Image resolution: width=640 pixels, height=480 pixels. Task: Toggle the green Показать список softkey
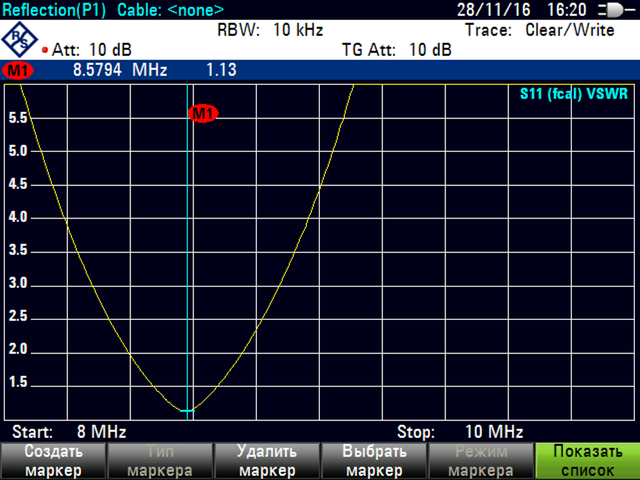click(x=587, y=461)
